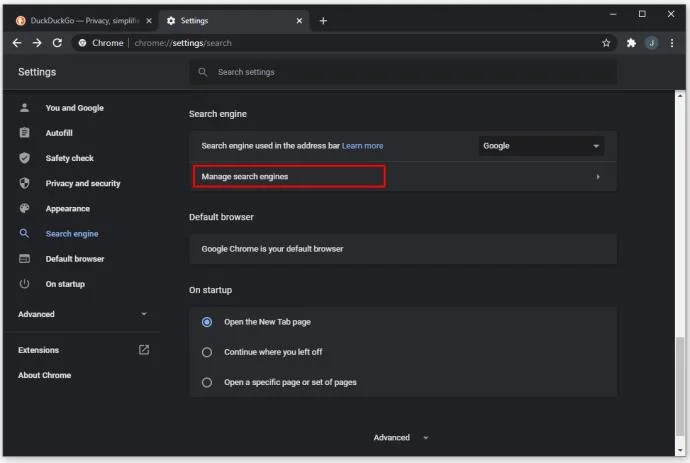690x463 pixels.
Task: Click the Privacy and security shield icon
Action: pos(25,183)
